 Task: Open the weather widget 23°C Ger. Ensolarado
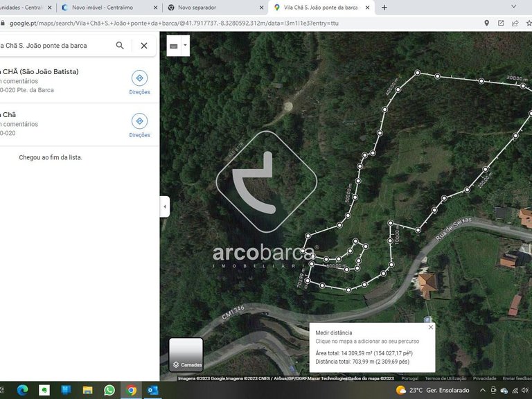tap(432, 390)
